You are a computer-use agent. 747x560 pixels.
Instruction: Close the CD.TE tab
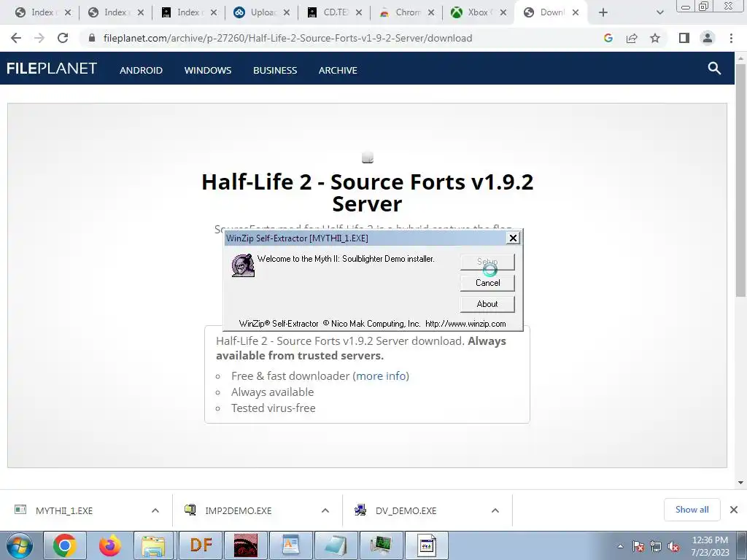359,12
